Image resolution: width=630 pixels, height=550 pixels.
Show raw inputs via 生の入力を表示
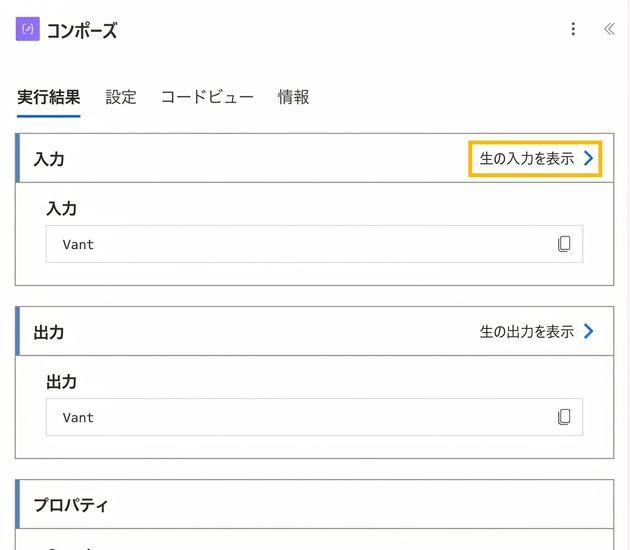tap(535, 158)
